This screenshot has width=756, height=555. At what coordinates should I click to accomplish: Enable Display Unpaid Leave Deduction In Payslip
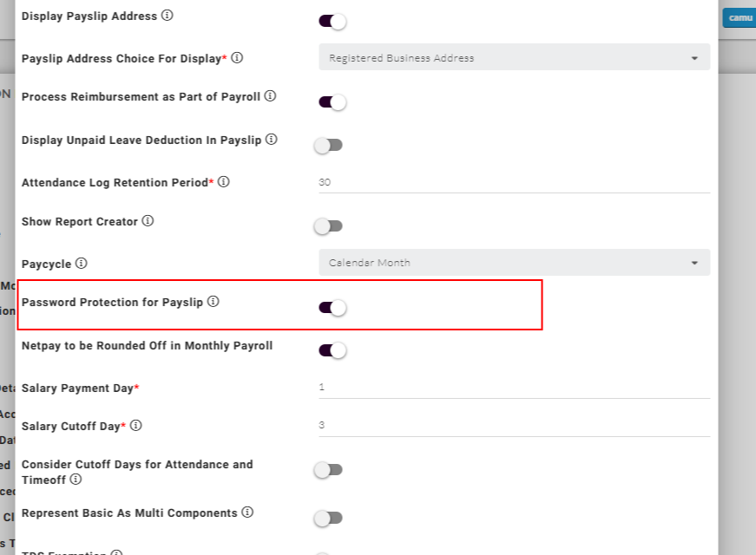[x=329, y=145]
